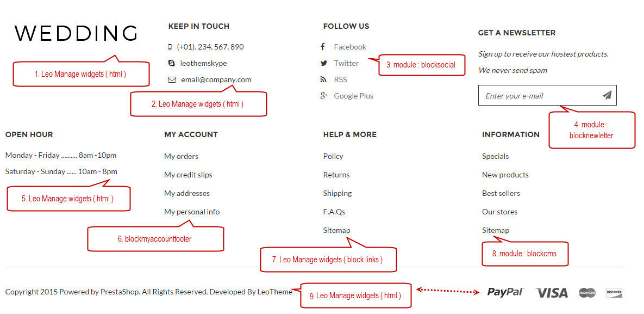
Task: Click the Google Plus icon
Action: (x=324, y=95)
